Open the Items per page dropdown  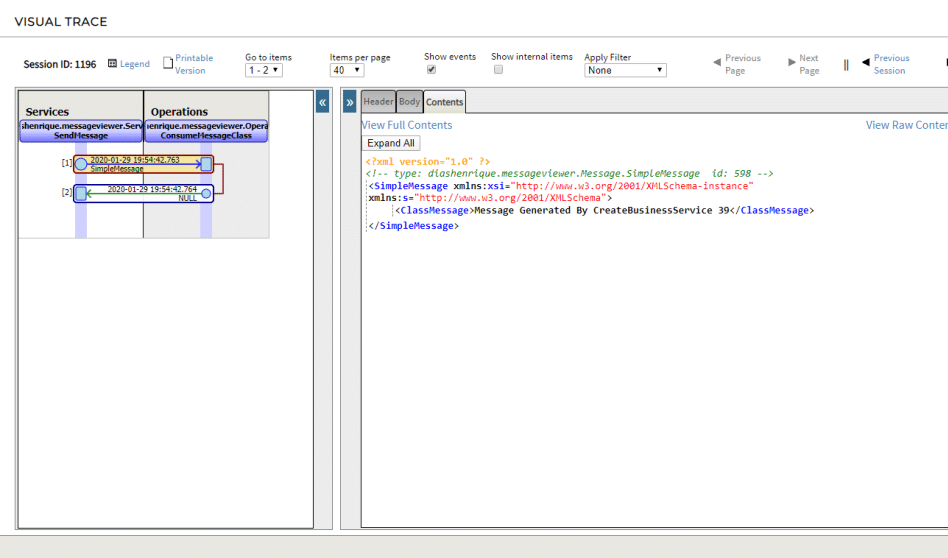tap(346, 70)
